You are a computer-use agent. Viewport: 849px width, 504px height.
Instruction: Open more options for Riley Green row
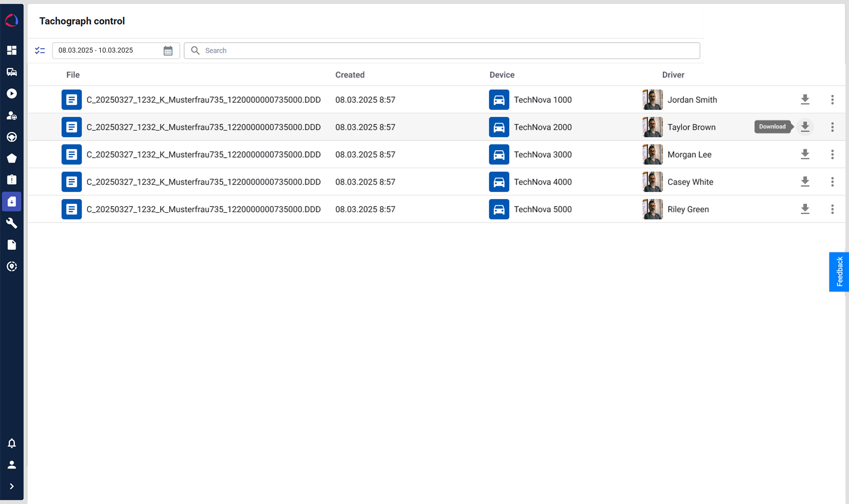pyautogui.click(x=832, y=209)
